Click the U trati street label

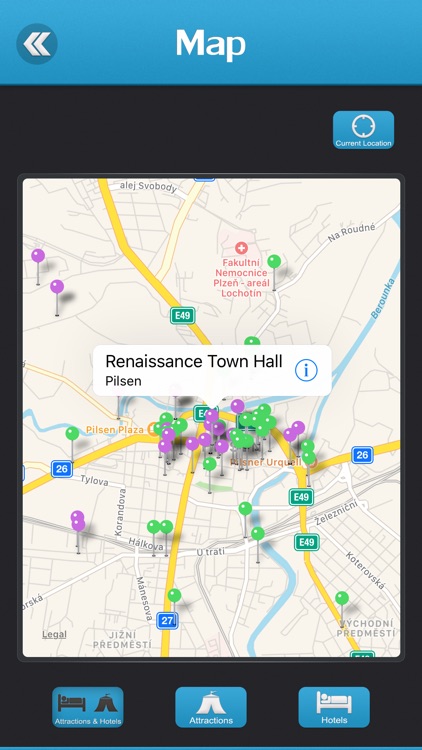coord(211,552)
